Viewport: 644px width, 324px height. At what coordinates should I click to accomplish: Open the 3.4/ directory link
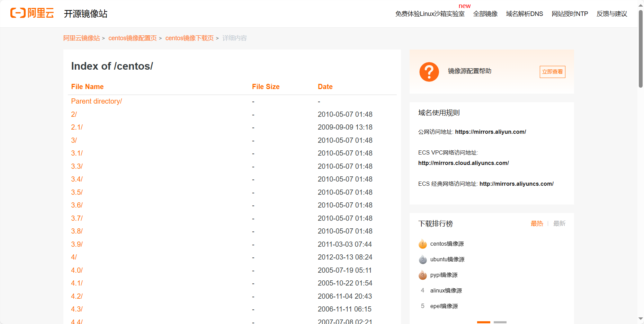click(77, 179)
